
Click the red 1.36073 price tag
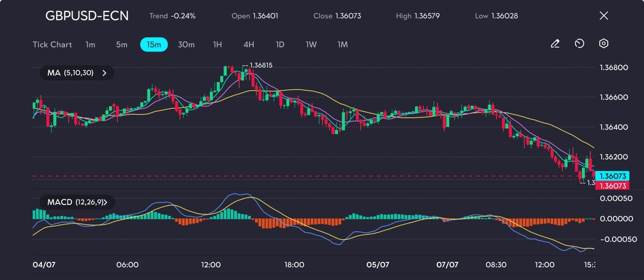click(612, 186)
